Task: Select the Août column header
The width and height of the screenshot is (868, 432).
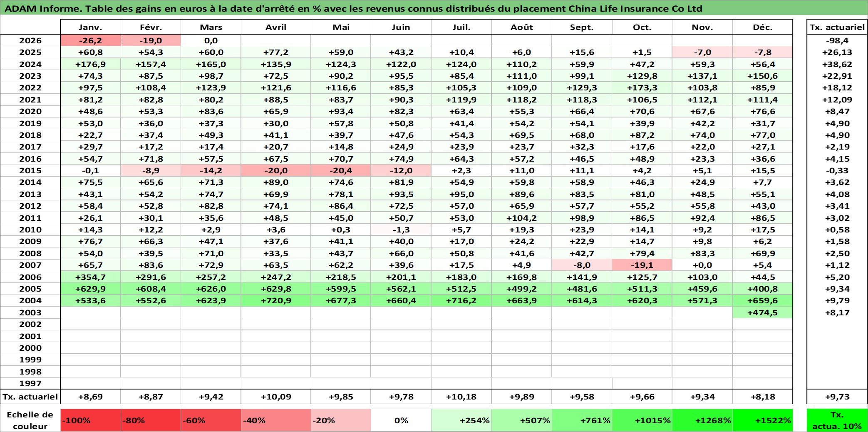Action: pos(521,27)
